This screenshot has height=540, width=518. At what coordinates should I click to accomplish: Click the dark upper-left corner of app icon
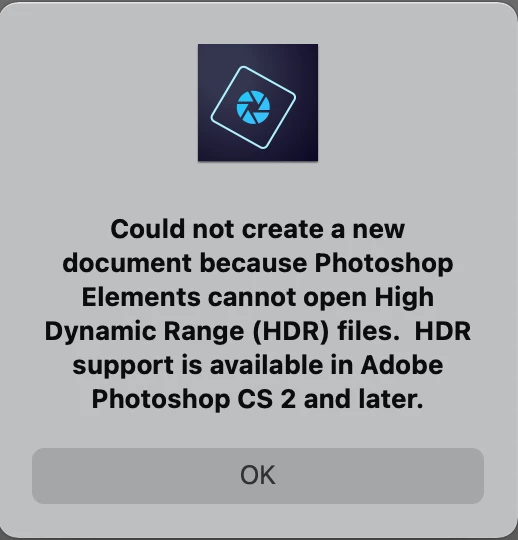(207, 52)
